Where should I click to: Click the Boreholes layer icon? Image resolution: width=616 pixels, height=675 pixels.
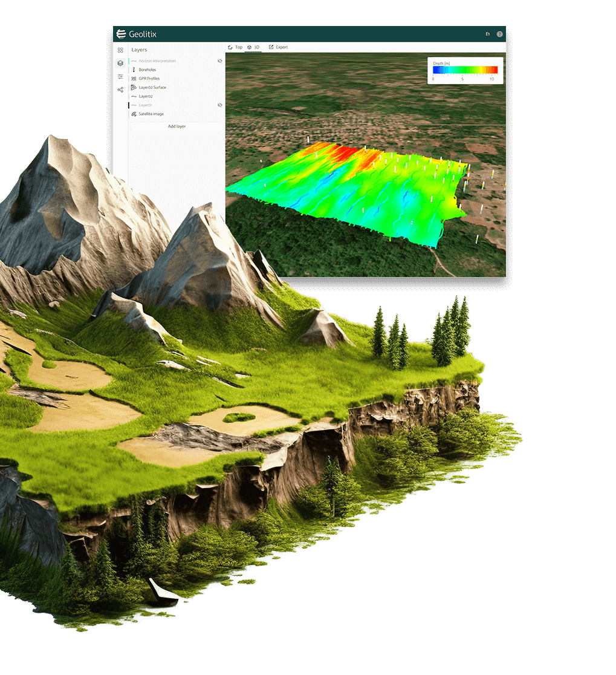click(134, 70)
